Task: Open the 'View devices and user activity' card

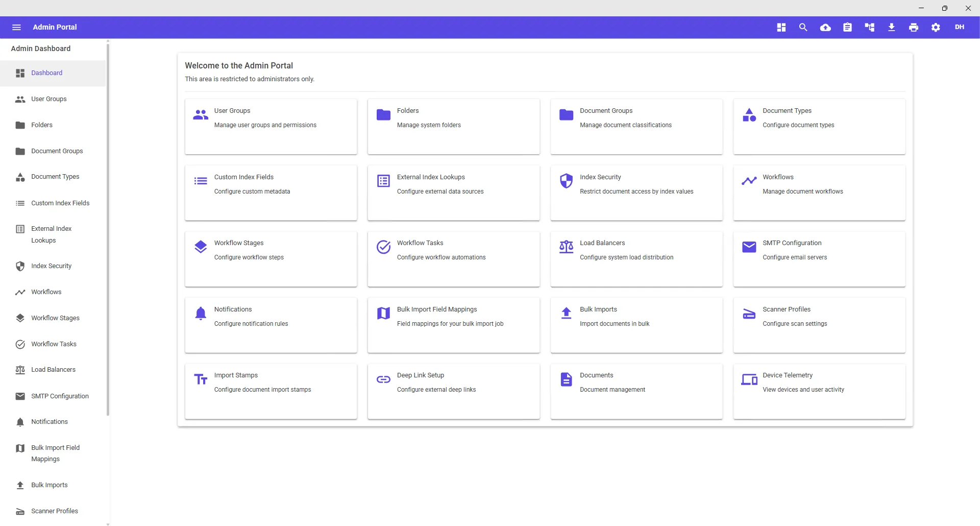Action: (819, 391)
